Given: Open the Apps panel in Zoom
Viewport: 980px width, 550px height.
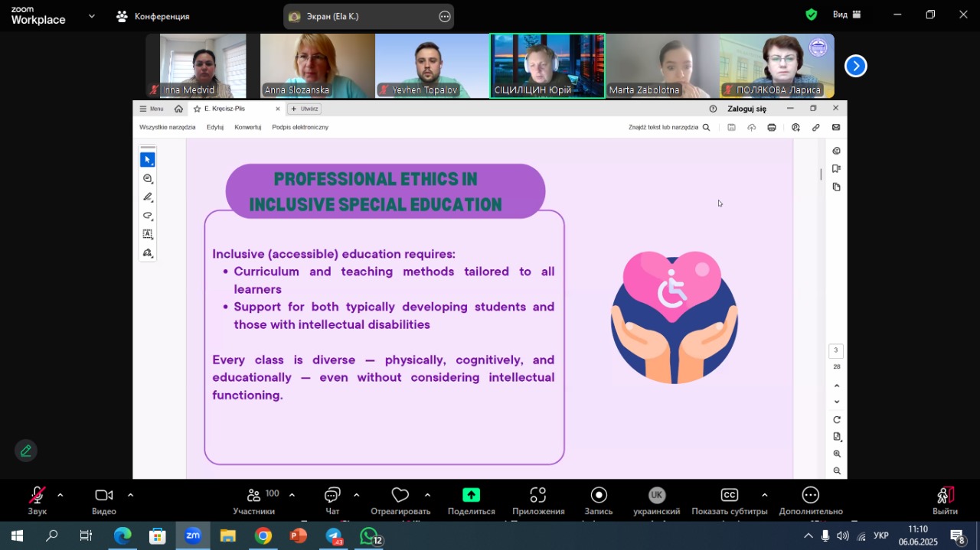Looking at the screenshot, I should coord(538,496).
